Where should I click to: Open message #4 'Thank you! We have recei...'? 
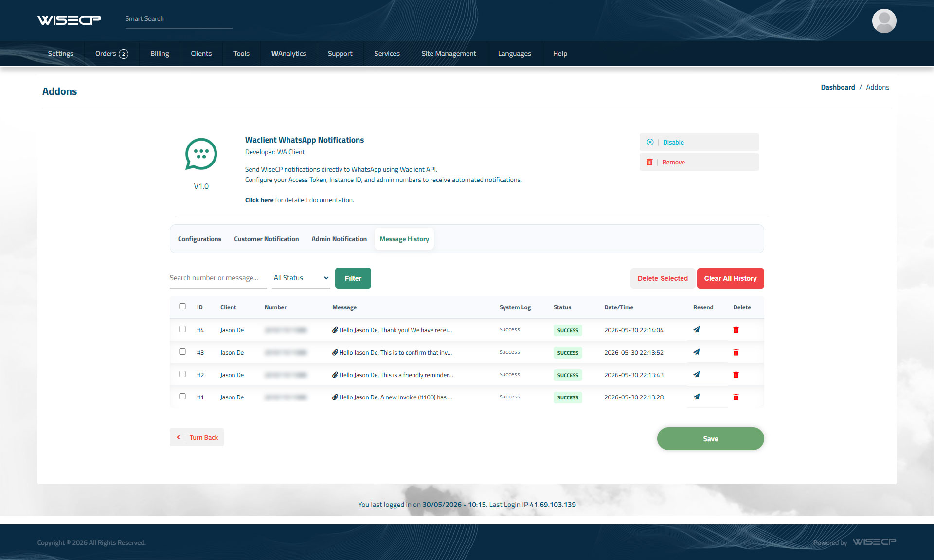392,330
